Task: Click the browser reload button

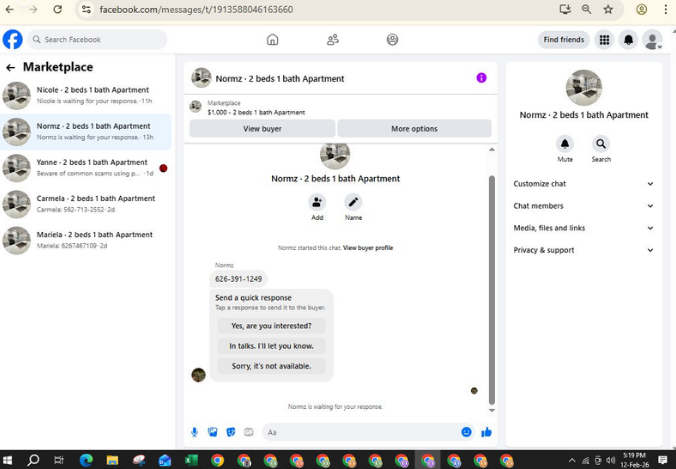Action: pos(57,9)
